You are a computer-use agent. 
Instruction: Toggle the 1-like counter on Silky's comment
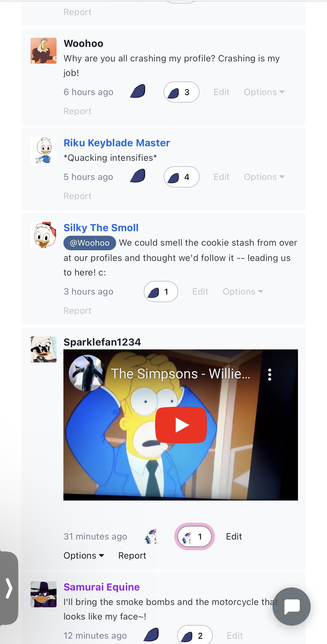point(161,292)
